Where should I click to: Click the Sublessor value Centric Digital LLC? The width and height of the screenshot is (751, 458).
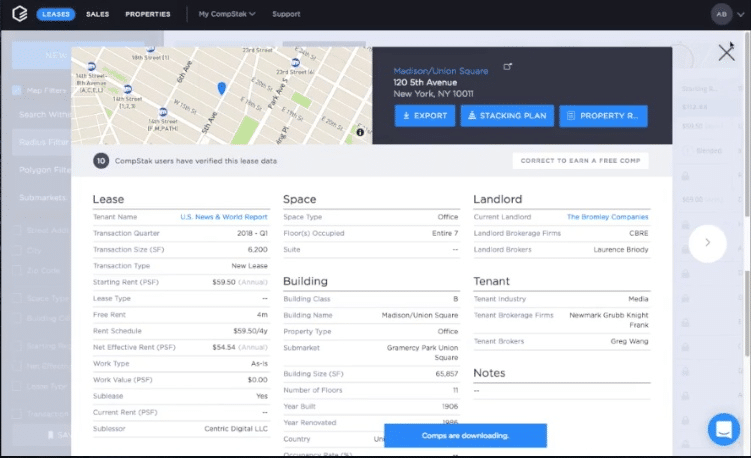click(236, 429)
